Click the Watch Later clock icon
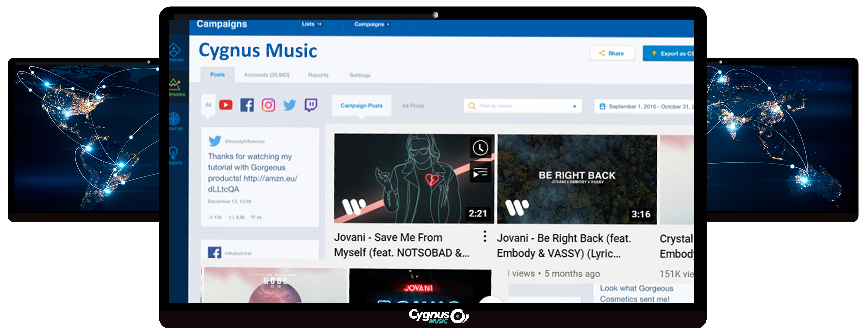 [480, 148]
